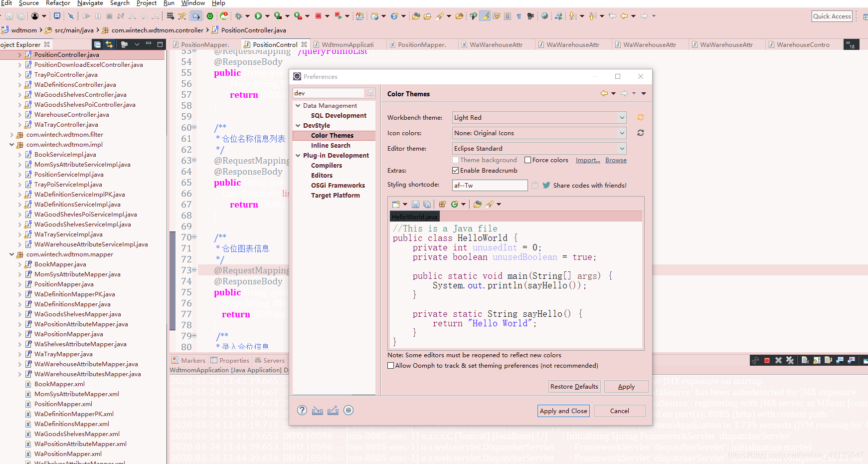Click the Toggle Mark Occurrences highlighter icon

pyautogui.click(x=485, y=16)
